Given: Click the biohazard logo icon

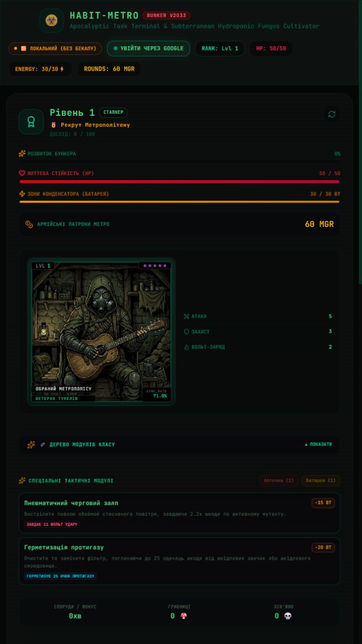Looking at the screenshot, I should coord(52,20).
